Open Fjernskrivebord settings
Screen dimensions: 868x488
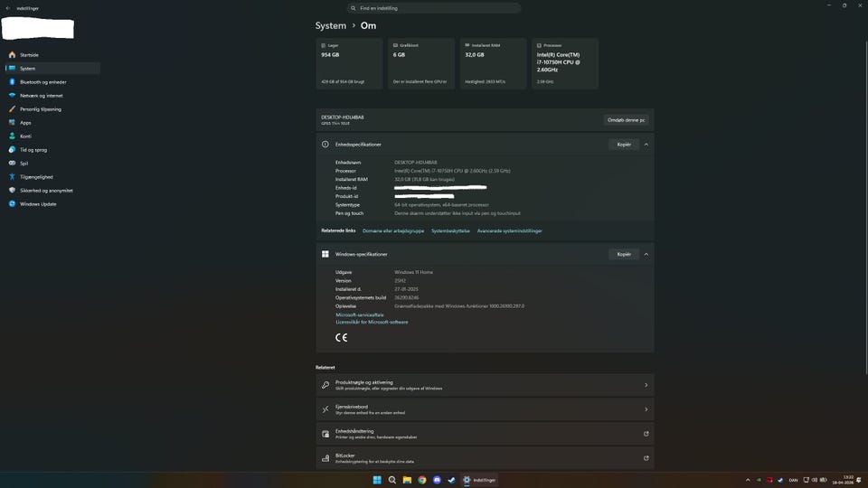485,409
